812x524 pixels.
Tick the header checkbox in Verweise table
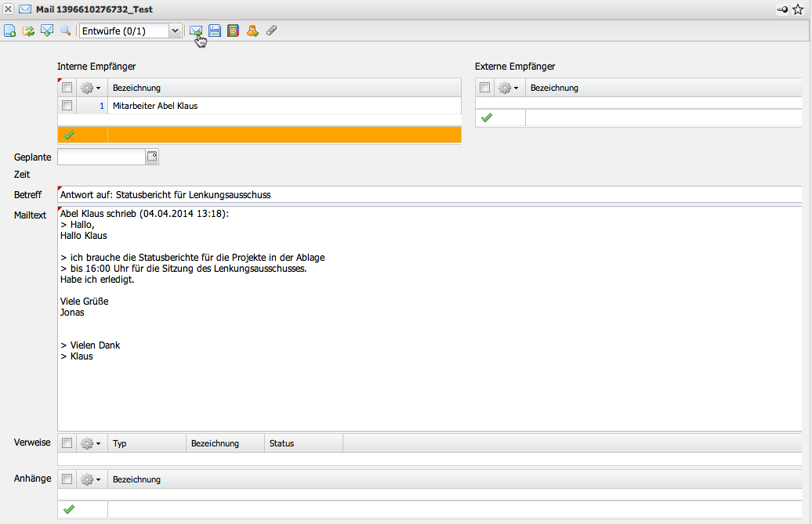click(x=67, y=443)
